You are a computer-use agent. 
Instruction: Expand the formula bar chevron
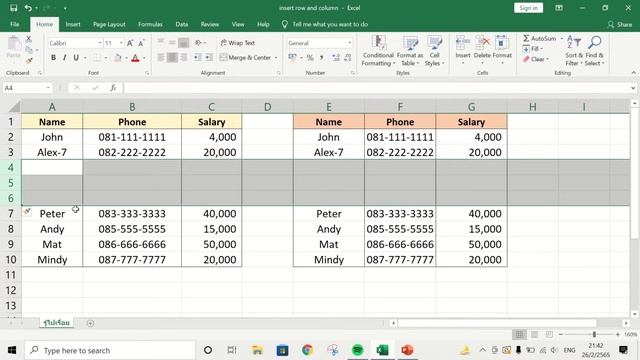(633, 88)
